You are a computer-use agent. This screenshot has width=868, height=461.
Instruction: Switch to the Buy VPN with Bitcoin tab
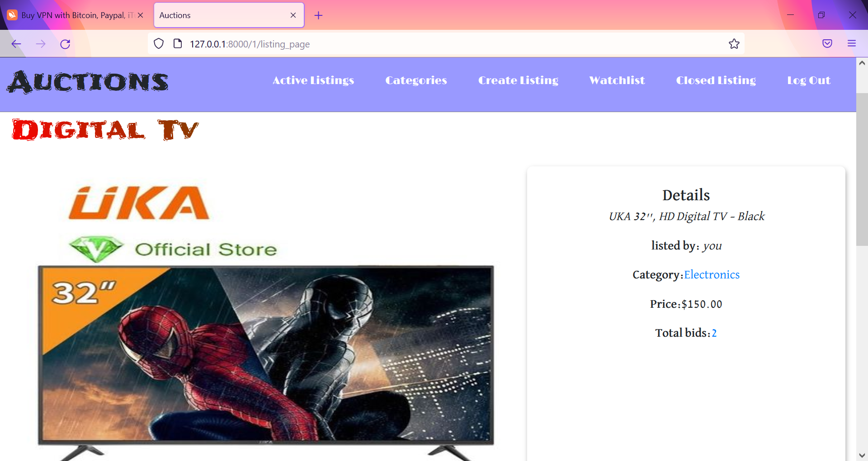tap(76, 15)
